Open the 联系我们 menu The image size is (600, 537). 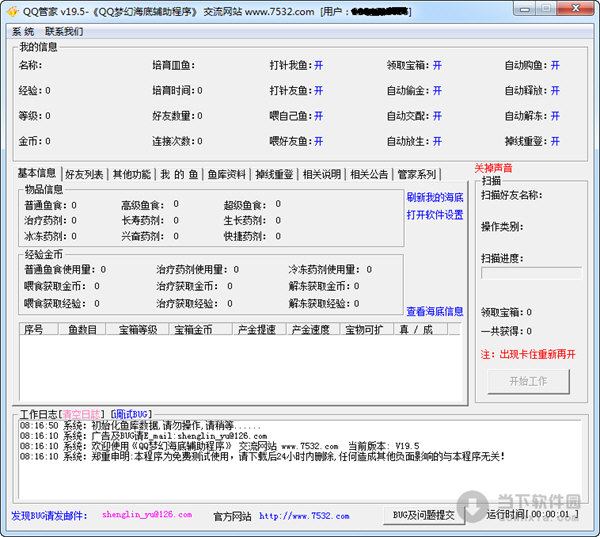[64, 31]
